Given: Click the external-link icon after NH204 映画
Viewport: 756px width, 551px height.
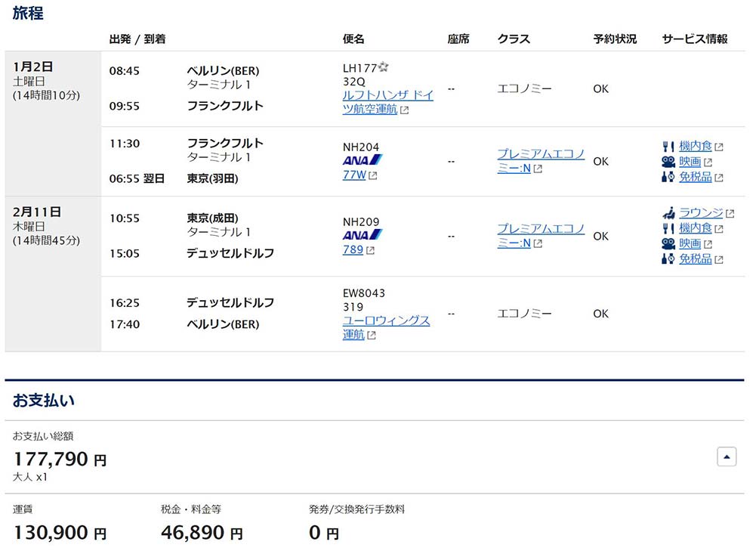Looking at the screenshot, I should (708, 163).
